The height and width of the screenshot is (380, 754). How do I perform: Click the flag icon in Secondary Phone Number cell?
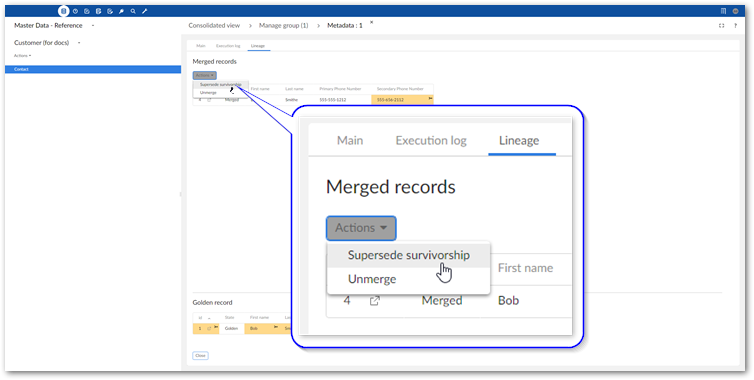click(430, 99)
